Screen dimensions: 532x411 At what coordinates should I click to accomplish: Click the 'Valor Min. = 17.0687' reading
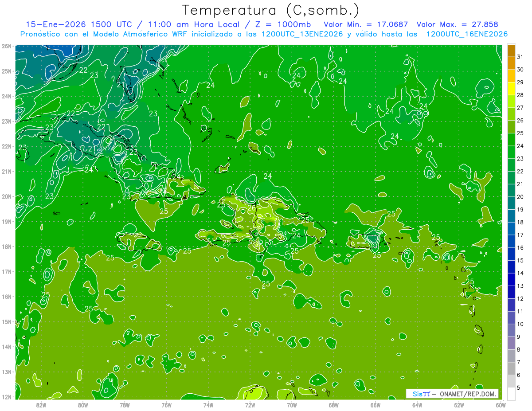tap(366, 24)
